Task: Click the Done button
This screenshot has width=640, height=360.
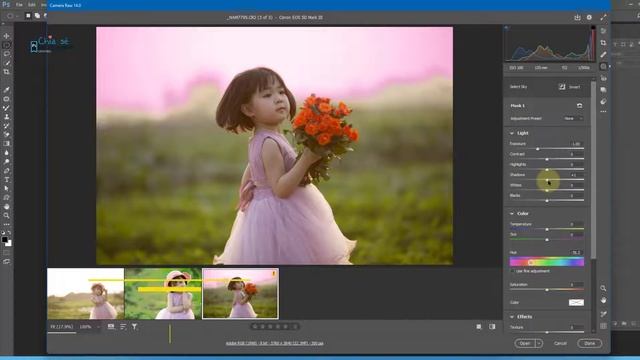Action: point(589,343)
